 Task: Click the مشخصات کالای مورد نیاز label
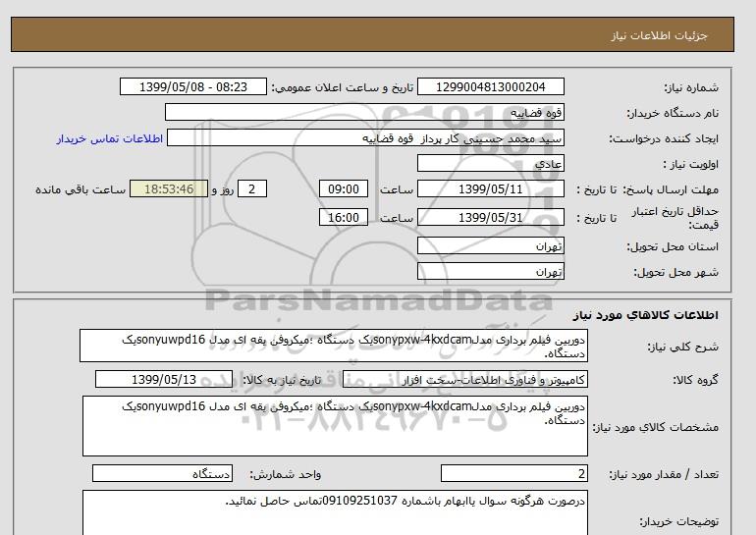point(656,427)
